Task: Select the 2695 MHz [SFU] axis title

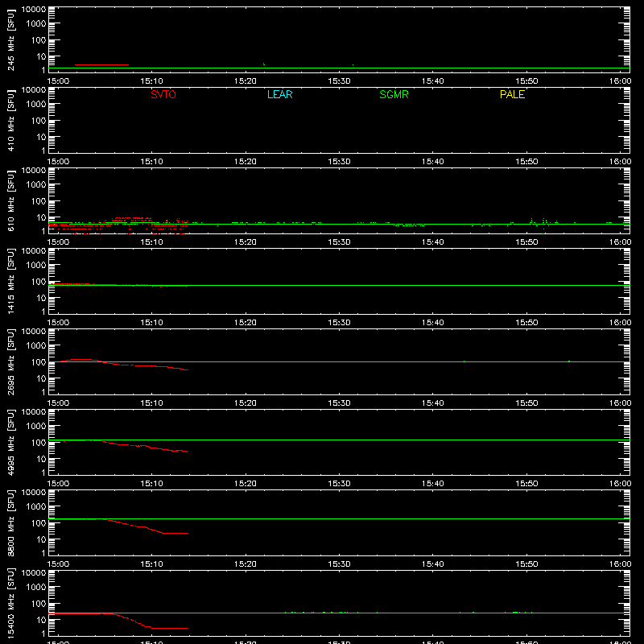Action: [10, 361]
